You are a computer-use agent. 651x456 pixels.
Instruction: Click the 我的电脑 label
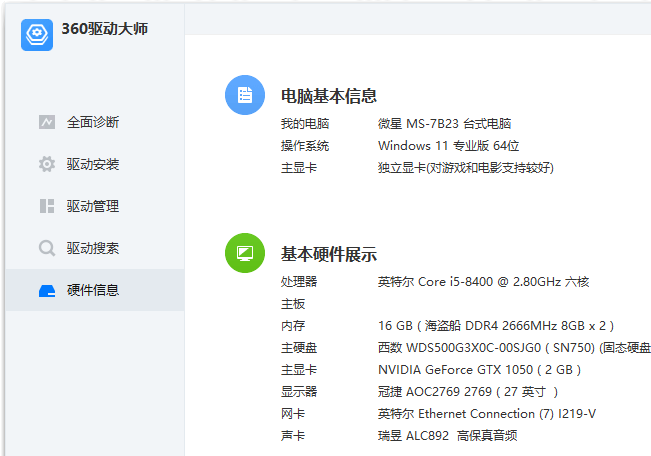[305, 124]
